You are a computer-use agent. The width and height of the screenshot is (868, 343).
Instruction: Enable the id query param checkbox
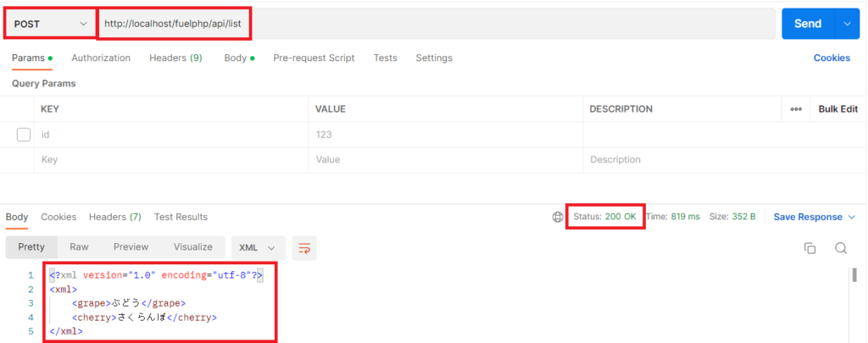pos(24,135)
